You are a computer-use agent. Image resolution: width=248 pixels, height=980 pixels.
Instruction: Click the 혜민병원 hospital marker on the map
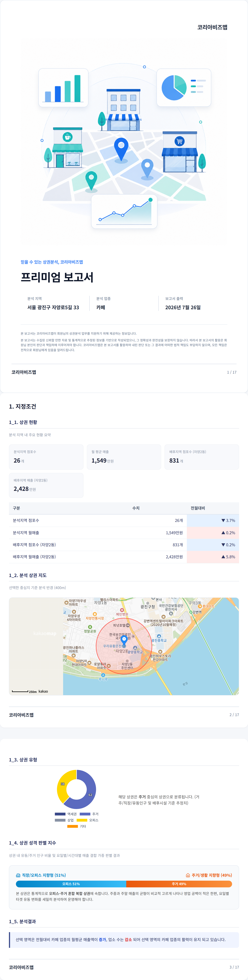click(x=122, y=610)
